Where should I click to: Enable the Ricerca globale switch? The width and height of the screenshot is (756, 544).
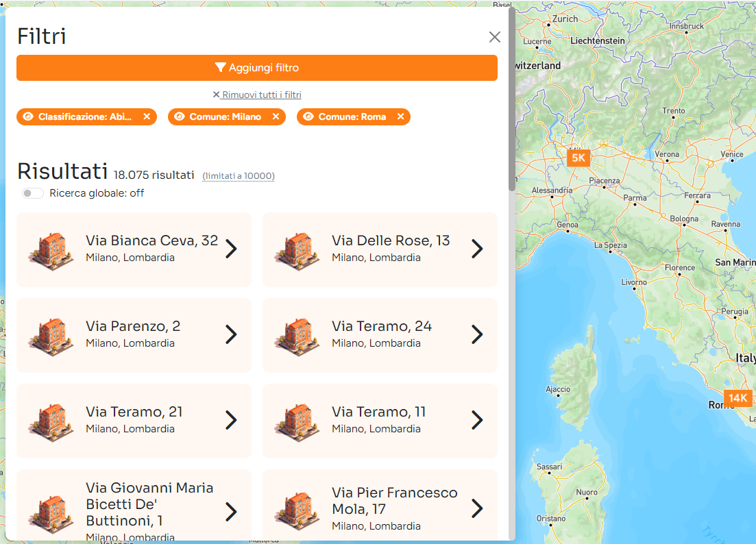[32, 193]
